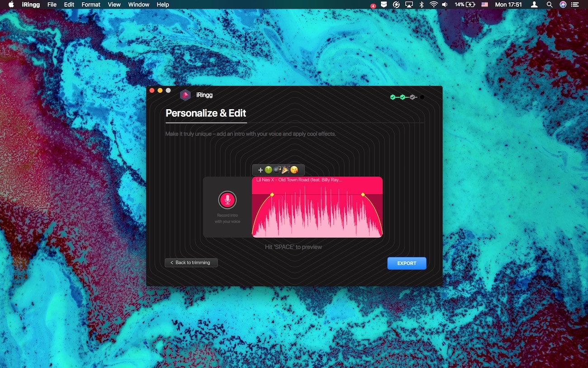Screen dimensions: 588x368
Task: Click the Mon 17:51 clock
Action: (508, 5)
